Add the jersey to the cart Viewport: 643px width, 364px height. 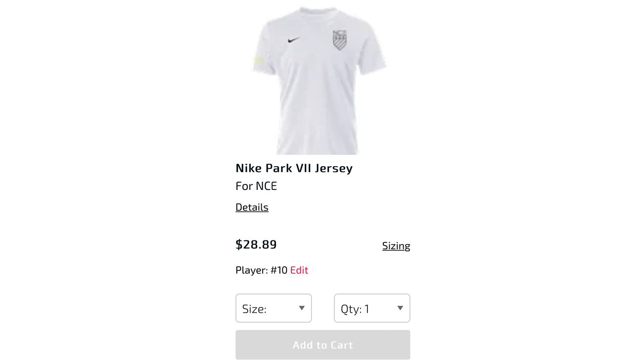tap(322, 345)
